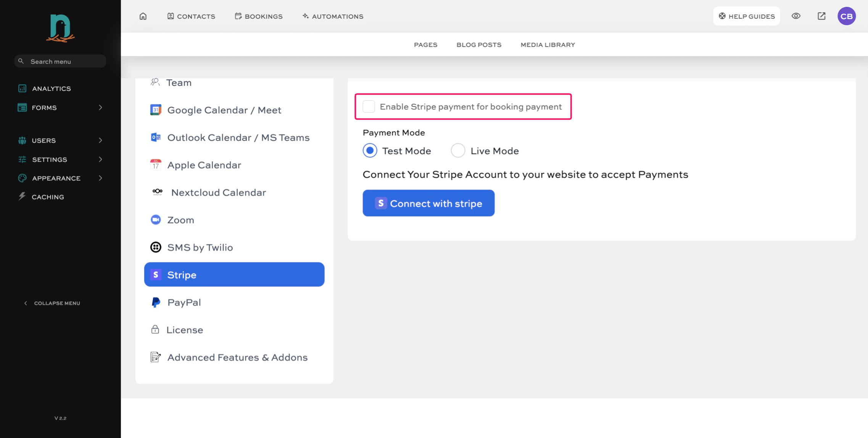The height and width of the screenshot is (438, 868).
Task: Switch to the Blog Posts tab
Action: click(x=479, y=44)
